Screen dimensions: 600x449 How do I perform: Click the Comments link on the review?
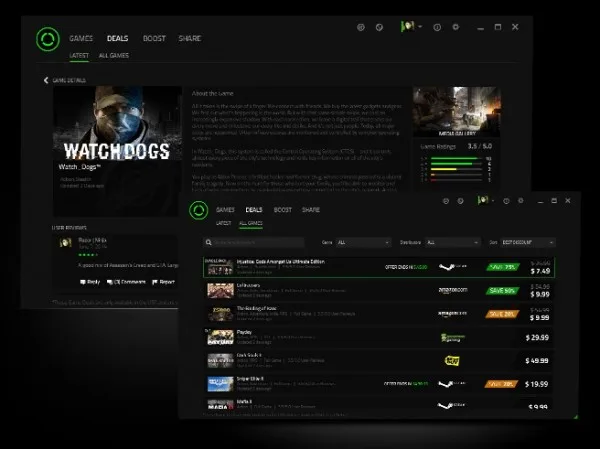click(126, 282)
